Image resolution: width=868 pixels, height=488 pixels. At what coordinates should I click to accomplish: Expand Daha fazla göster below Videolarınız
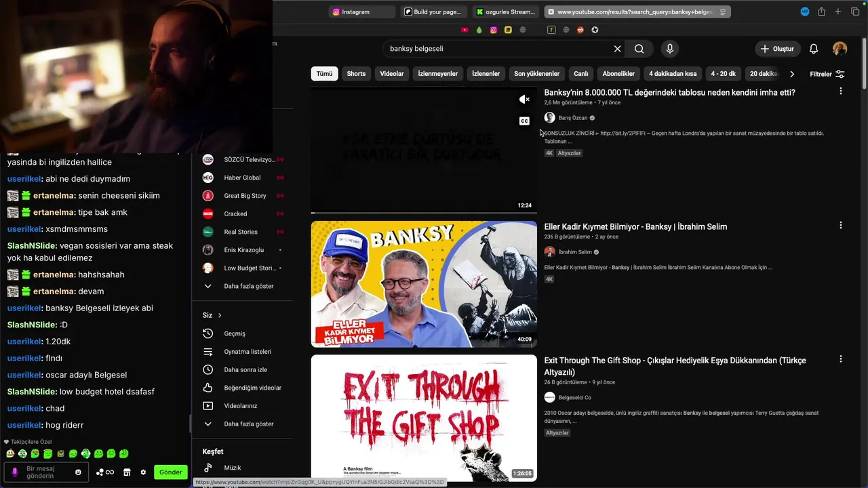(248, 424)
